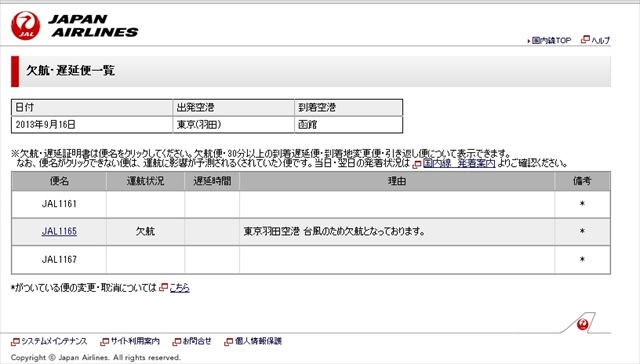Click the 遅延時間 column header
This screenshot has width=640, height=364.
point(212,181)
